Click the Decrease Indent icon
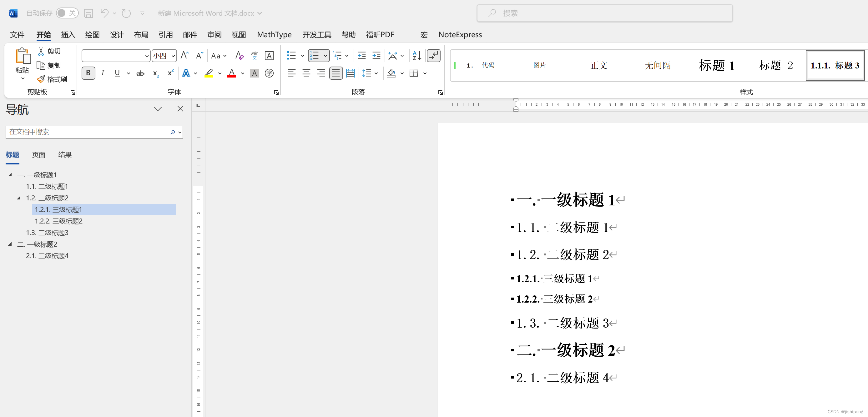 (x=361, y=56)
